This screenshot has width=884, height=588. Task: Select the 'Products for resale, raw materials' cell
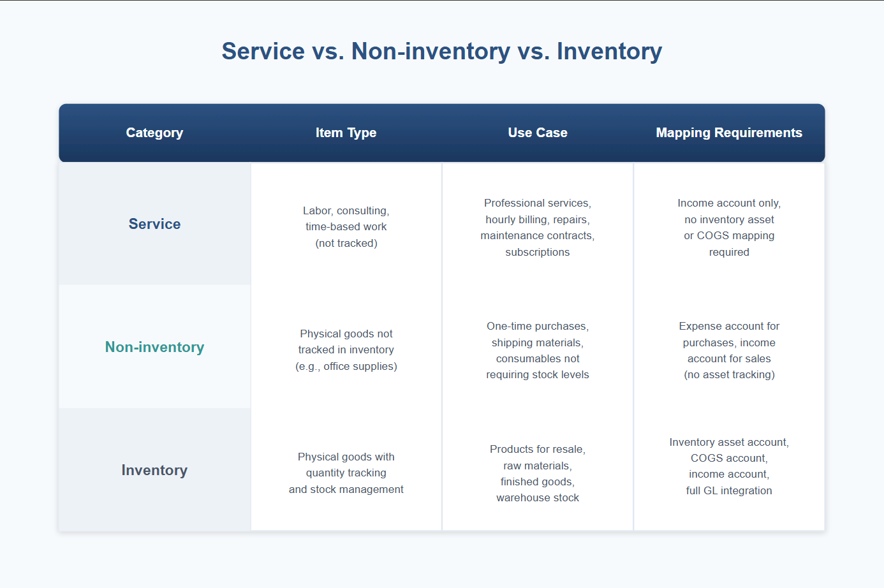tap(537, 473)
